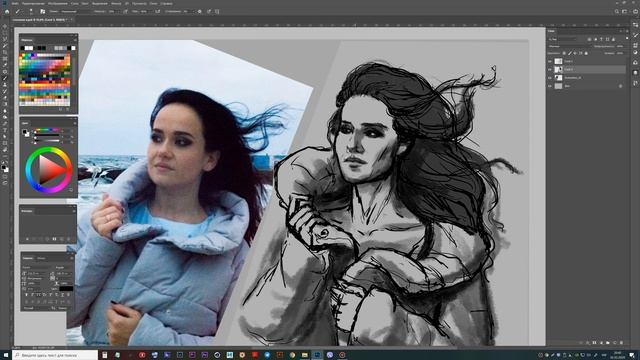This screenshot has width=640, height=360.
Task: Select the Brush tool in the toolbar
Action: point(4,78)
